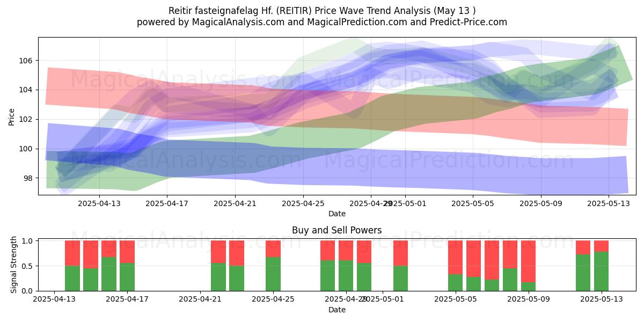The image size is (644, 322).
Task: Click 2025-05-13 tick under Buy and Sell chart
Action: (x=602, y=299)
